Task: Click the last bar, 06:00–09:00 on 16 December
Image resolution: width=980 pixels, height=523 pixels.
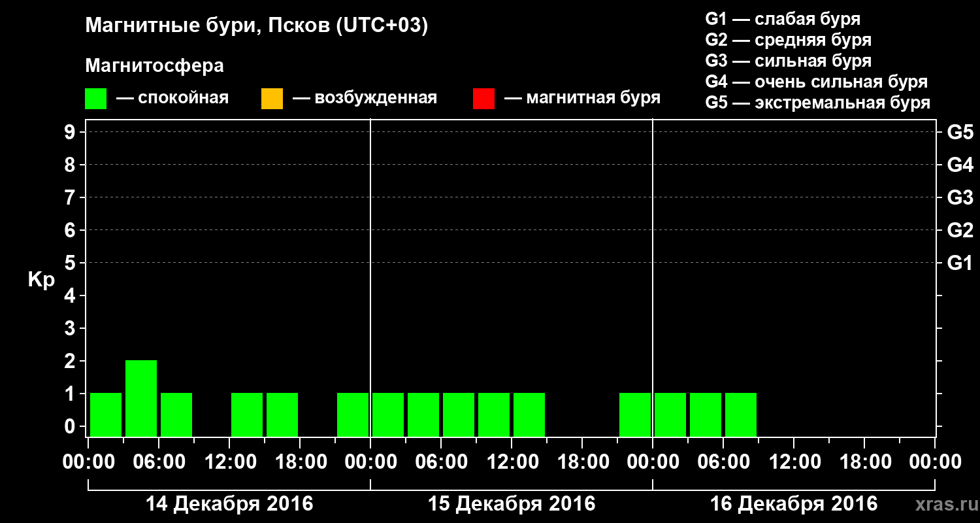Action: point(741,414)
